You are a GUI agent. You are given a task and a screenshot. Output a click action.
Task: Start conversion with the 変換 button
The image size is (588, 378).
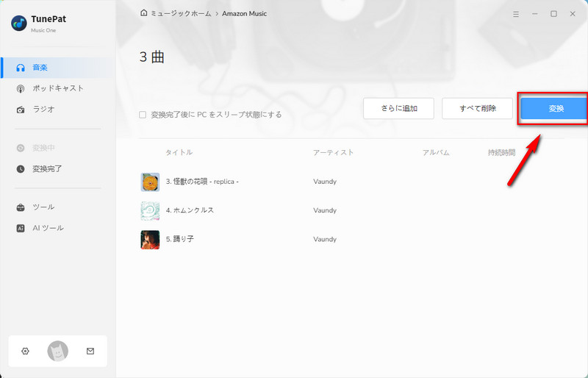pyautogui.click(x=556, y=109)
